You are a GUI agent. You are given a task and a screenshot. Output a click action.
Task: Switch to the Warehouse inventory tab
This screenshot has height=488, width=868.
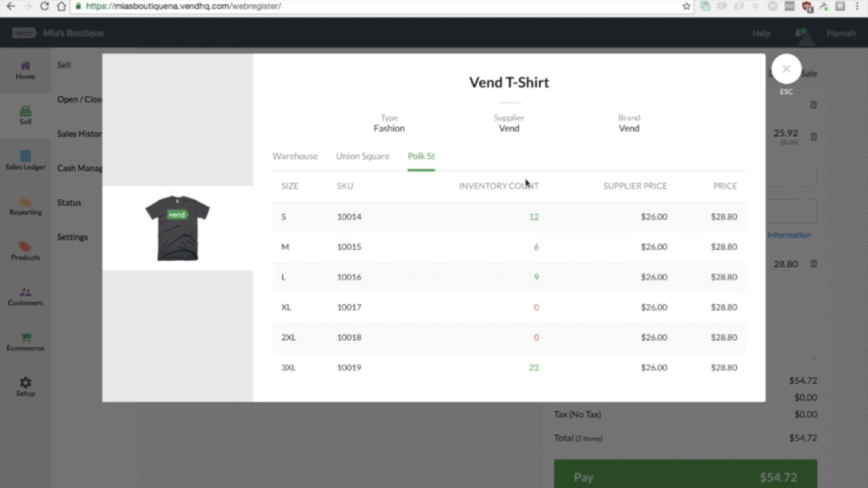coord(296,156)
